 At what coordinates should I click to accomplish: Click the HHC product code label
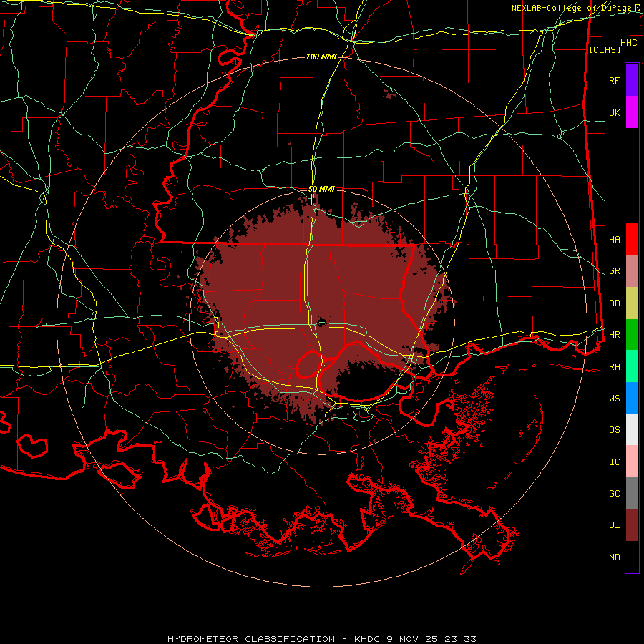(629, 43)
